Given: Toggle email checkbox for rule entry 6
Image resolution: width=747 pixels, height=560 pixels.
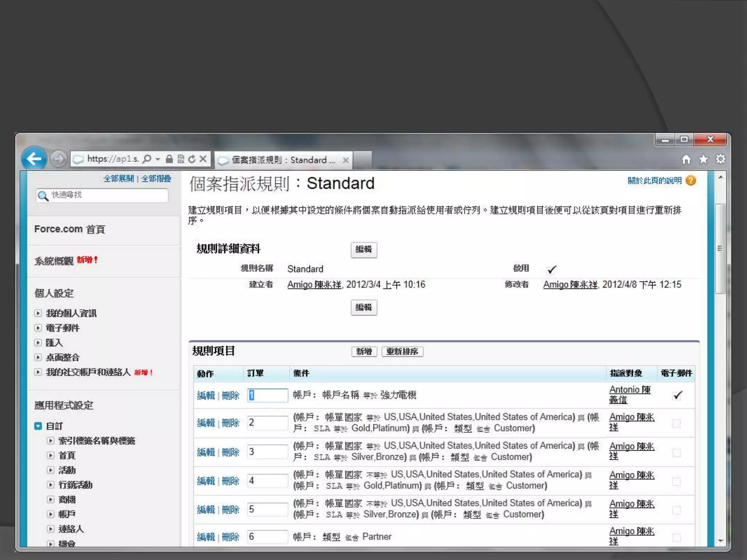Looking at the screenshot, I should point(677,537).
